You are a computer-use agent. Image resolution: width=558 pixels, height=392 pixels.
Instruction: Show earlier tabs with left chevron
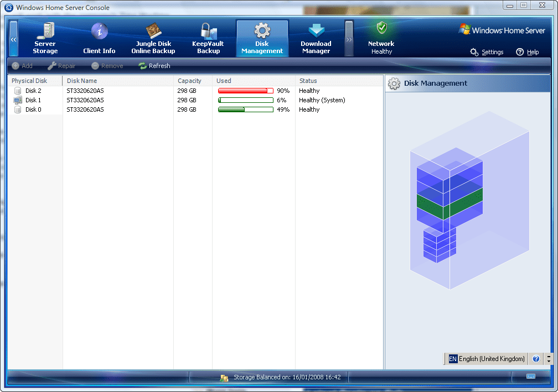pos(13,39)
